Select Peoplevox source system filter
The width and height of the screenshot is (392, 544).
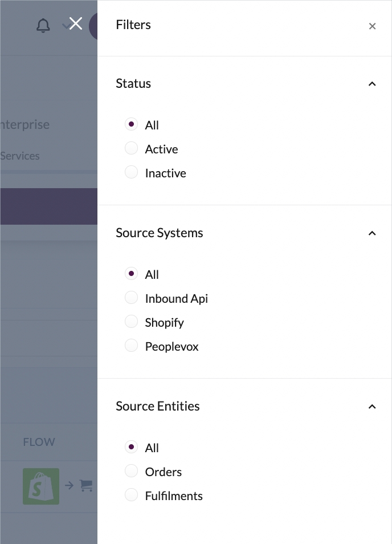point(132,346)
